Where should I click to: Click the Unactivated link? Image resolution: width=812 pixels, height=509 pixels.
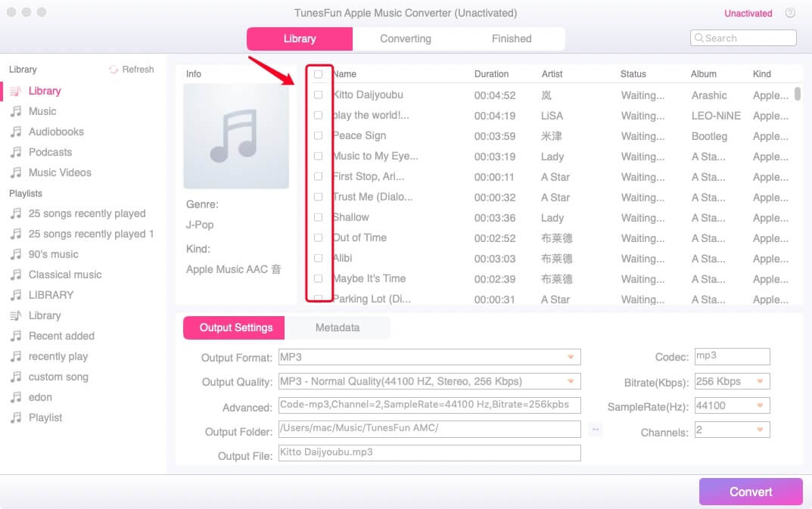pos(748,14)
